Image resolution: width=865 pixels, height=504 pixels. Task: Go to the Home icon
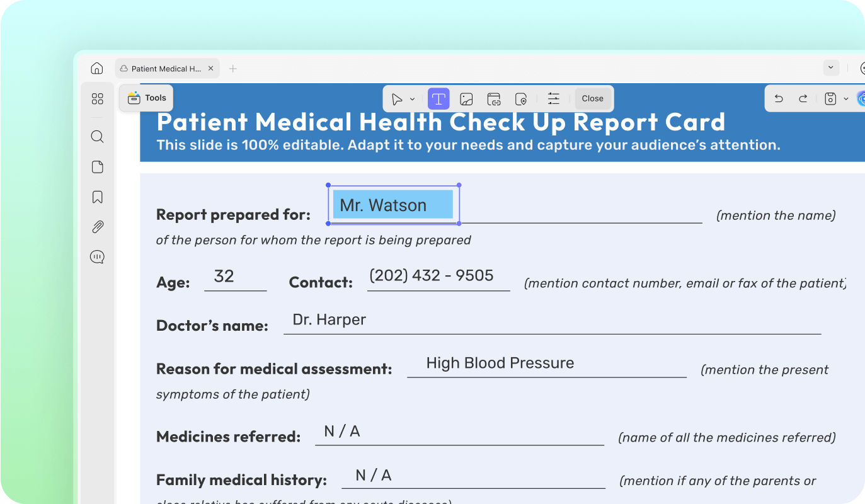click(x=96, y=68)
